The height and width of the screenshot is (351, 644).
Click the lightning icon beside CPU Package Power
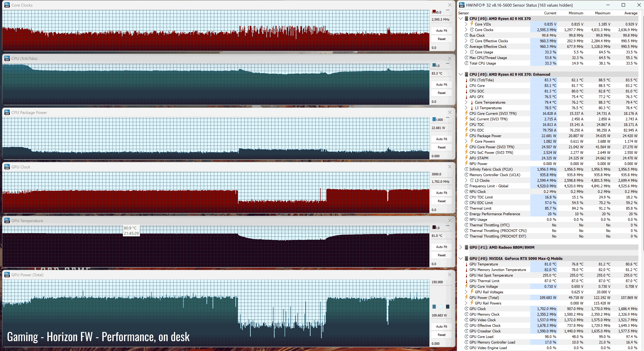[x=466, y=135]
